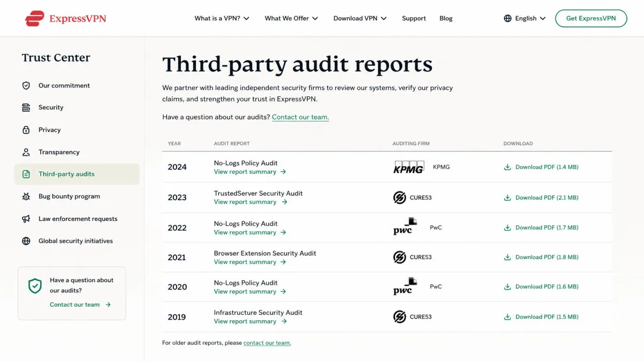
Task: Click the AUDIT REPORT column header
Action: (x=232, y=144)
